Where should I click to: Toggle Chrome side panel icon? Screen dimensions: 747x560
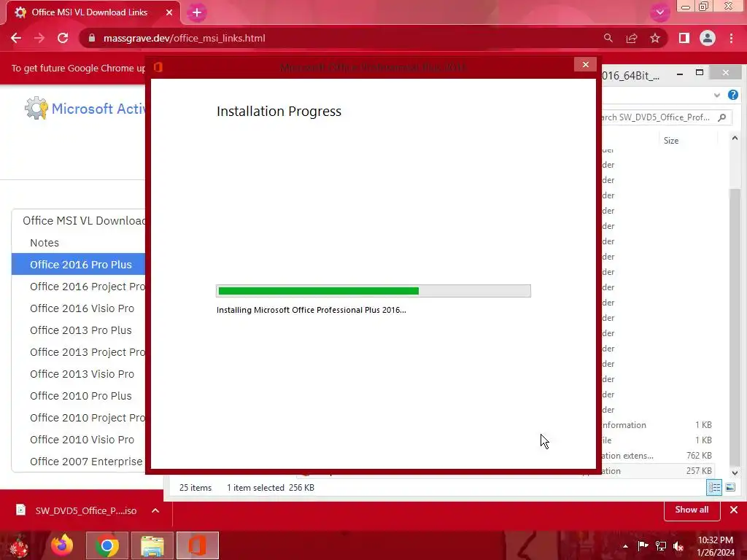(684, 38)
